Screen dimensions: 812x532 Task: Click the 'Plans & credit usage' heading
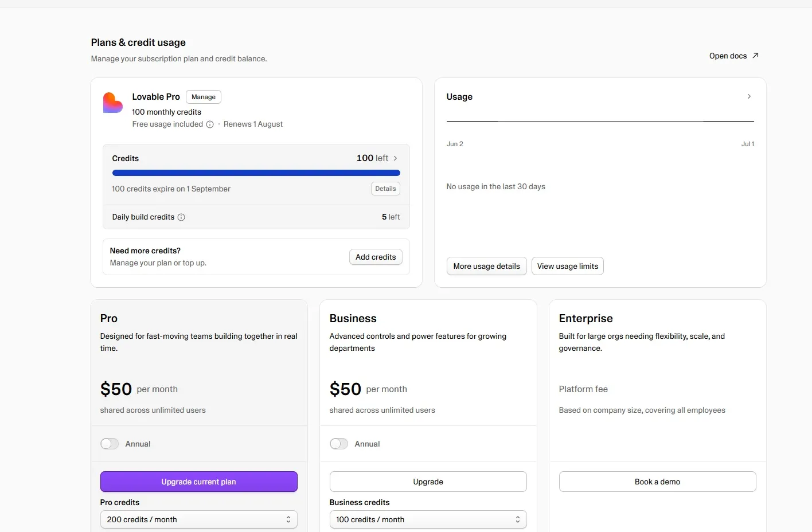point(138,42)
